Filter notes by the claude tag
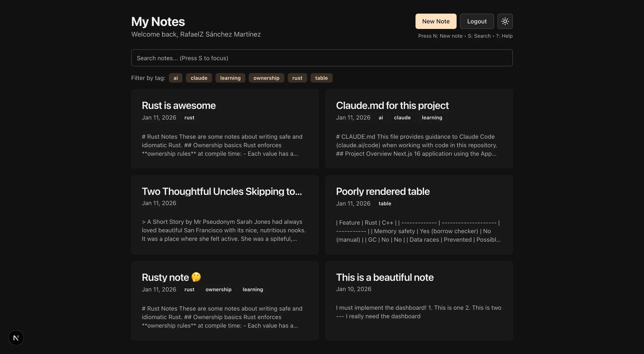This screenshot has width=644, height=354. pos(199,78)
